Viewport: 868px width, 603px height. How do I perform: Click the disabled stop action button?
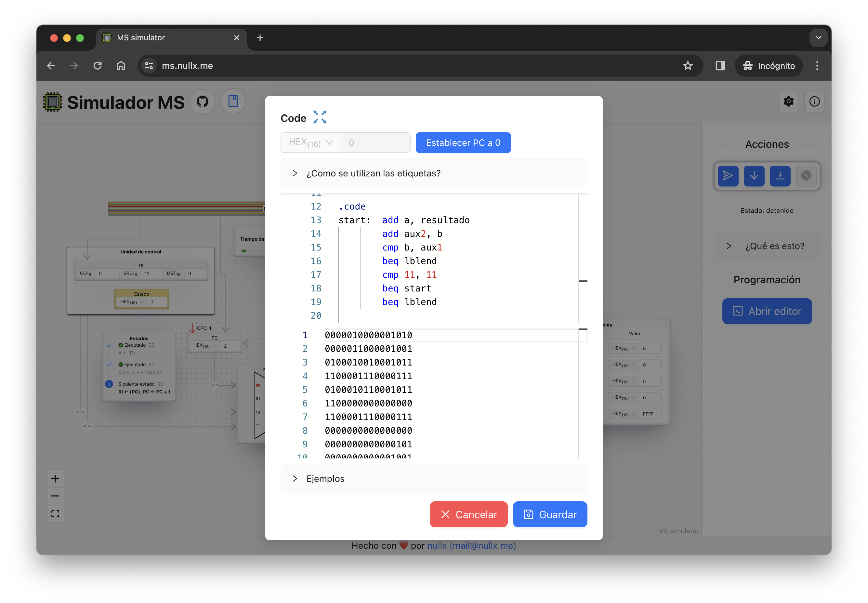[x=806, y=176]
